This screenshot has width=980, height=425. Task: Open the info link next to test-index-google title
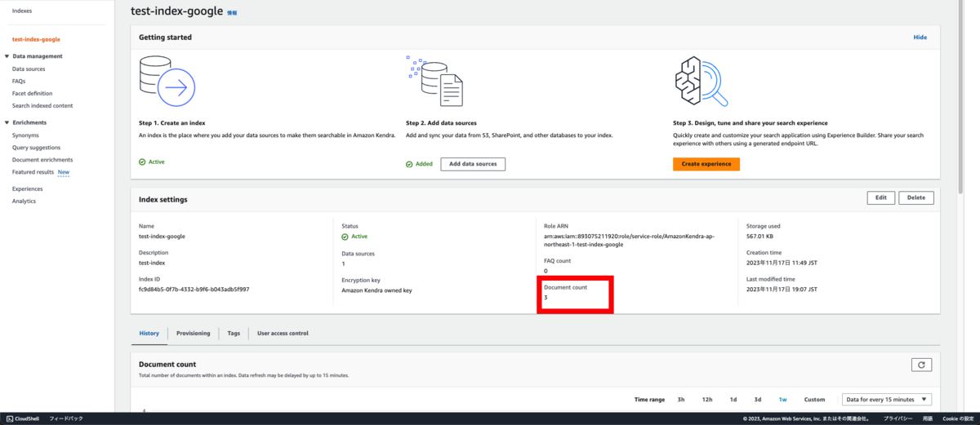coord(232,14)
